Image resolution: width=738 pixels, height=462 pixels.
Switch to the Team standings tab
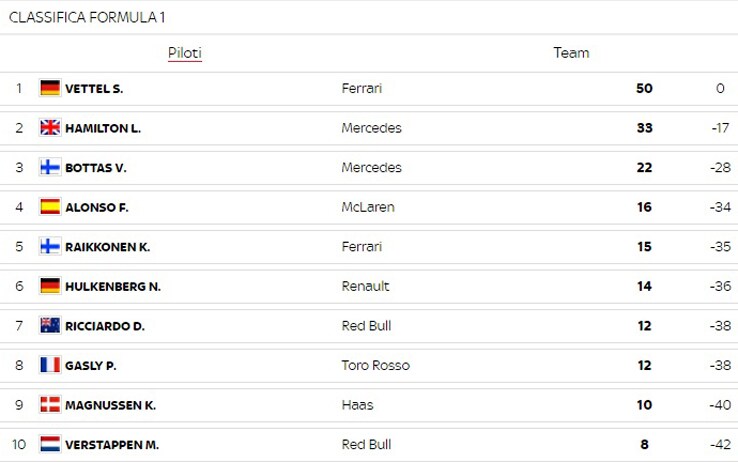coord(571,53)
